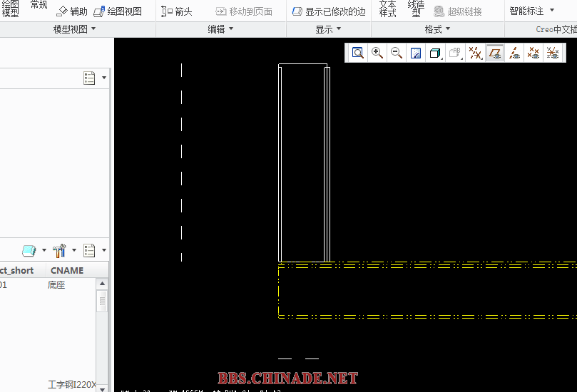Click the 移动到页面 move to sheet button
This screenshot has height=392, width=577.
coord(244,11)
